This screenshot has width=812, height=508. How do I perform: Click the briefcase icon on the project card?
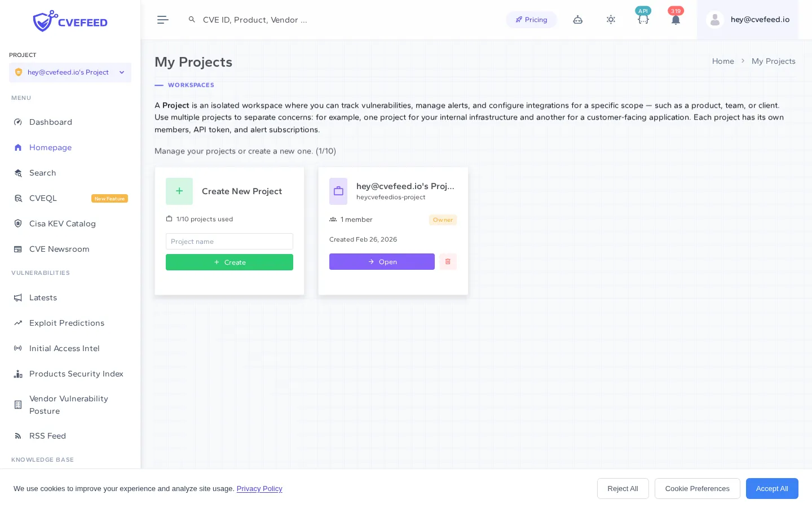[x=338, y=191]
